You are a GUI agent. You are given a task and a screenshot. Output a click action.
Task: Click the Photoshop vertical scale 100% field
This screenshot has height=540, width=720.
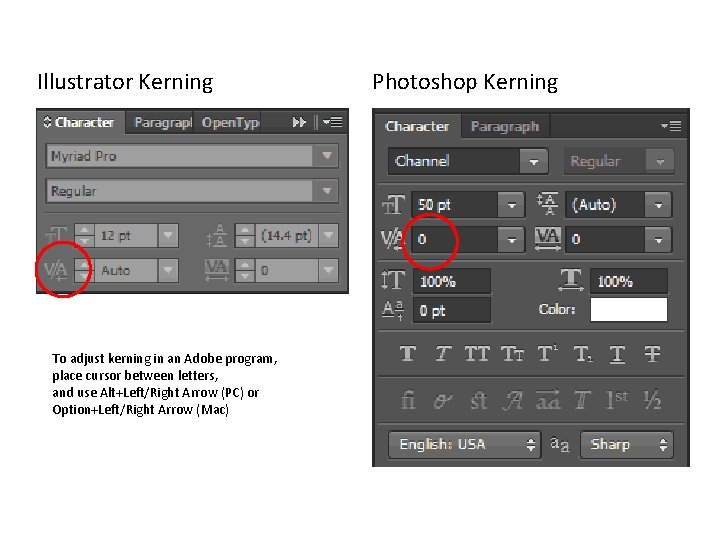click(452, 281)
